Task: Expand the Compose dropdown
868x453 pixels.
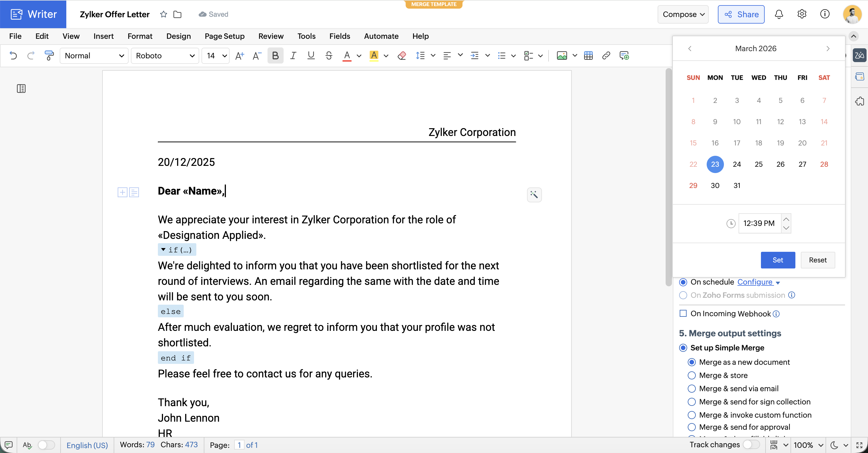Action: click(x=683, y=14)
